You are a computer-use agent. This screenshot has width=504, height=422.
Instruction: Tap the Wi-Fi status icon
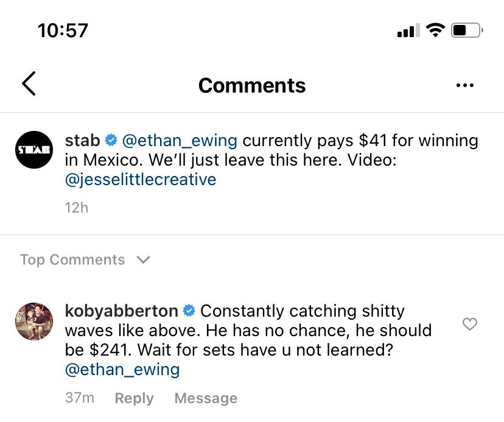[x=435, y=30]
